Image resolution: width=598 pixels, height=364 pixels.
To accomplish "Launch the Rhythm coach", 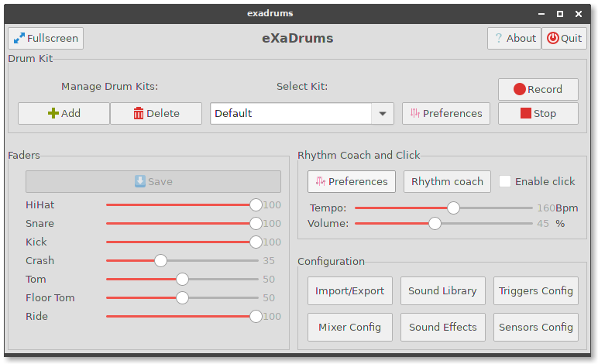I will click(x=447, y=181).
